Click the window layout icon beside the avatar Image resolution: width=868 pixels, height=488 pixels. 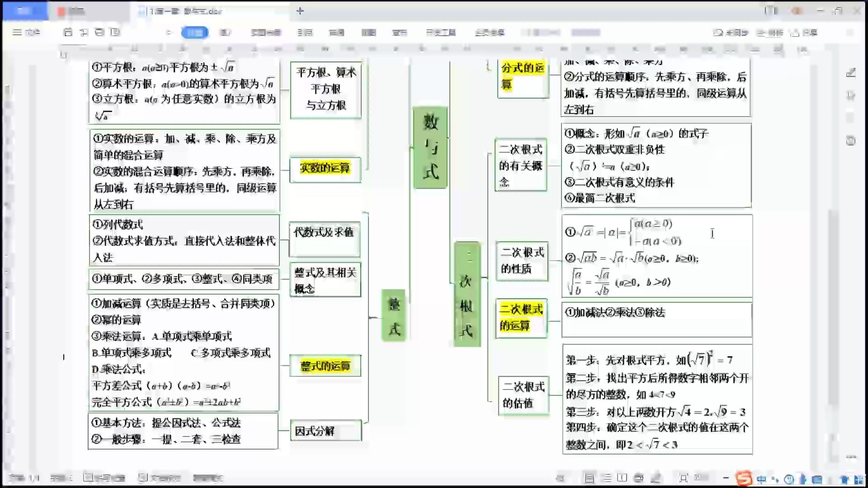(771, 11)
